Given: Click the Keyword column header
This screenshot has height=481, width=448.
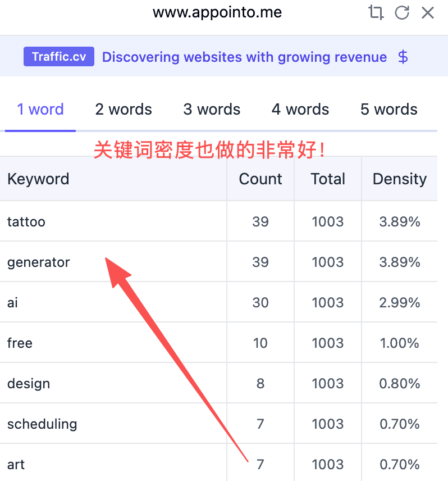Looking at the screenshot, I should click(38, 179).
